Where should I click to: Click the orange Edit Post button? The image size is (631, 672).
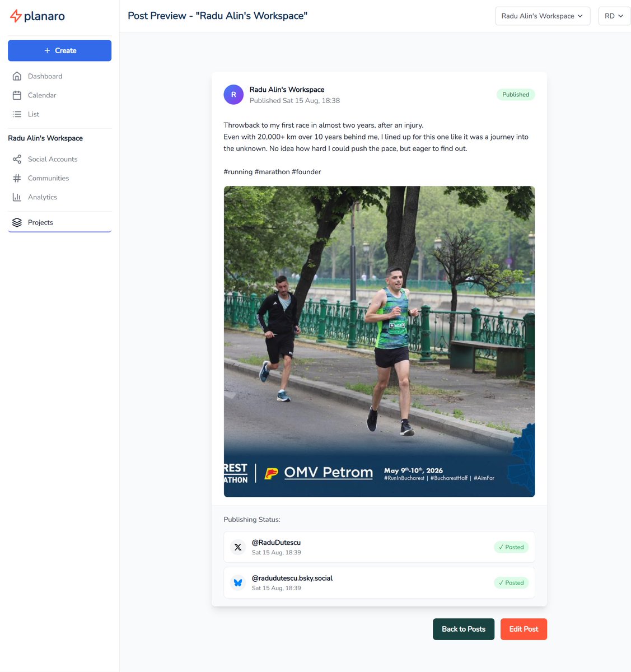(x=524, y=629)
